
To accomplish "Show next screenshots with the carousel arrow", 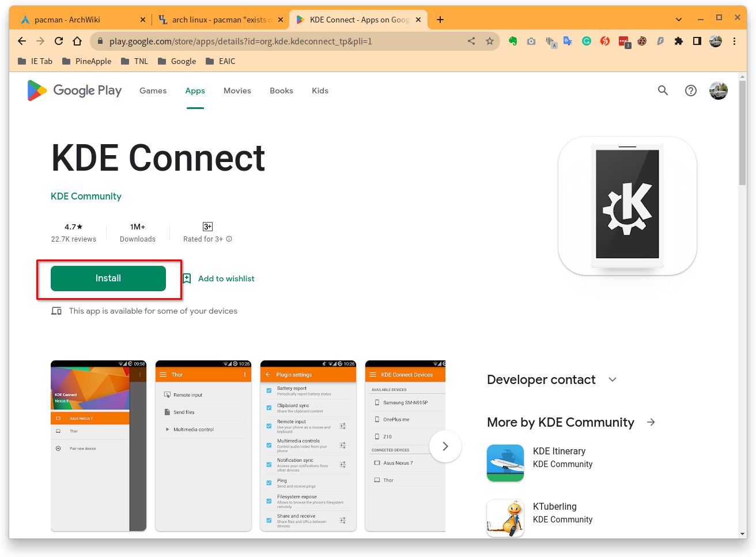I will point(445,446).
